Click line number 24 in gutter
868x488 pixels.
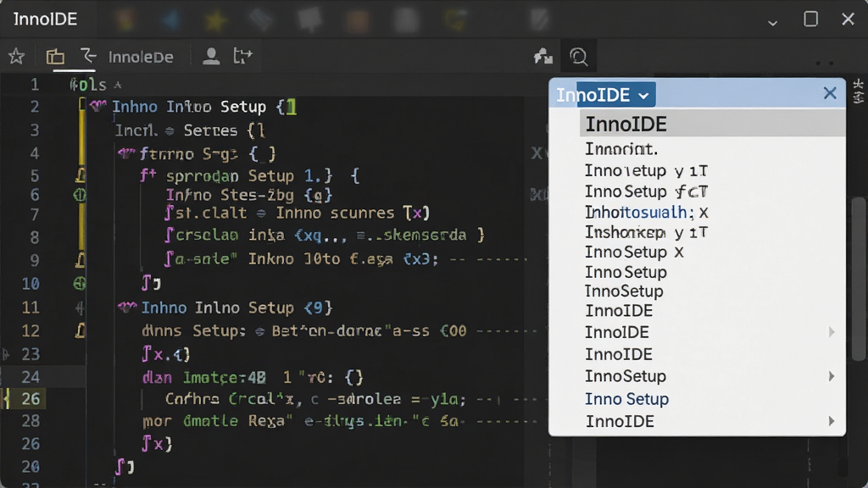(x=30, y=377)
